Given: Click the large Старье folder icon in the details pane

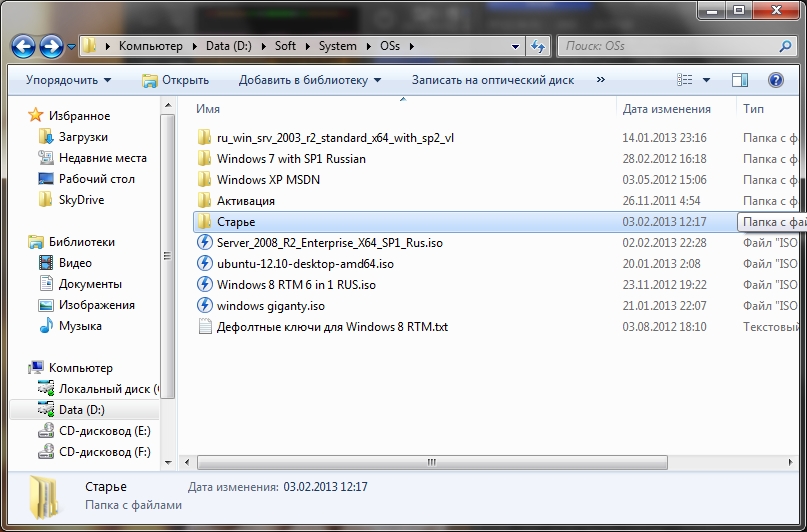Looking at the screenshot, I should click(x=45, y=496).
